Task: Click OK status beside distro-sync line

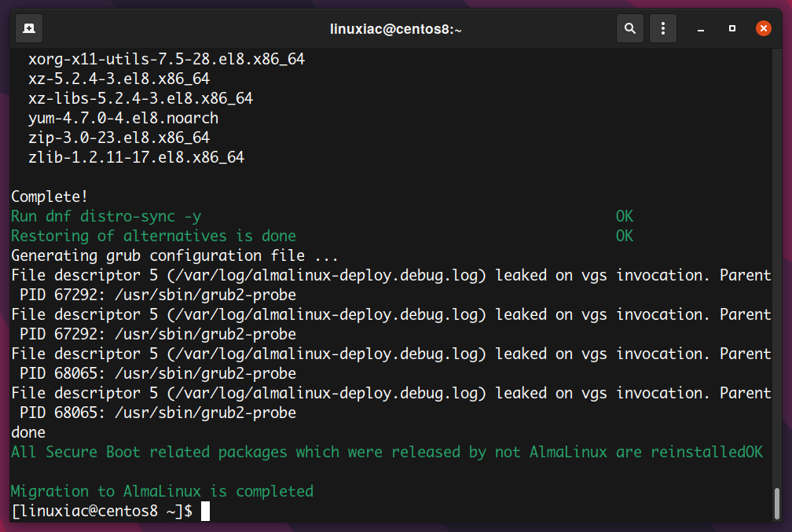Action: click(625, 216)
